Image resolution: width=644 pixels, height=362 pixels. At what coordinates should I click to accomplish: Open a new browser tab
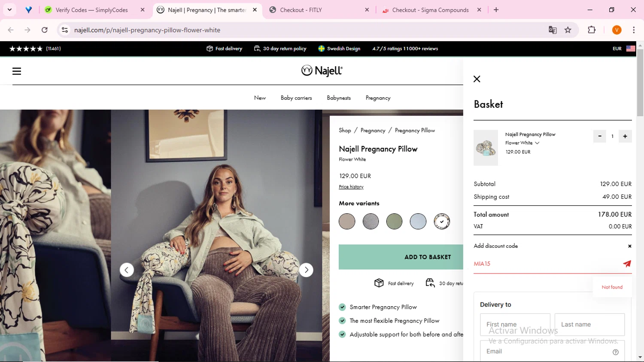click(496, 10)
